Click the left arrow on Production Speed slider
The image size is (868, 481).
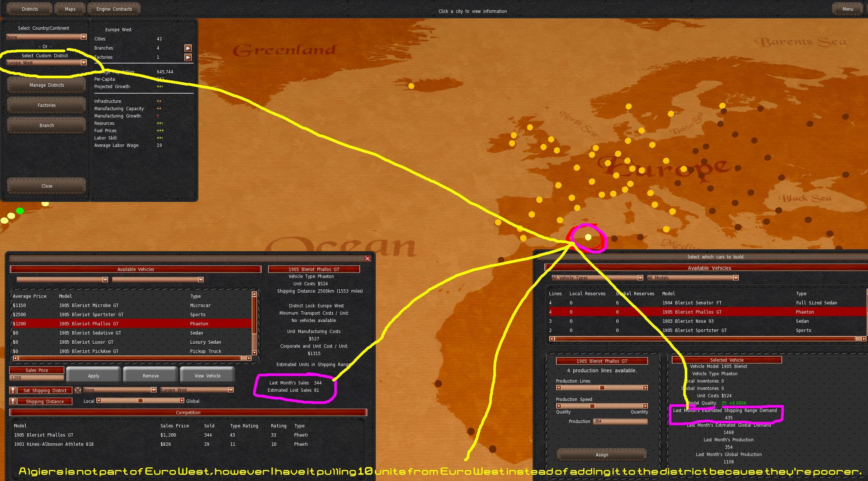[559, 406]
